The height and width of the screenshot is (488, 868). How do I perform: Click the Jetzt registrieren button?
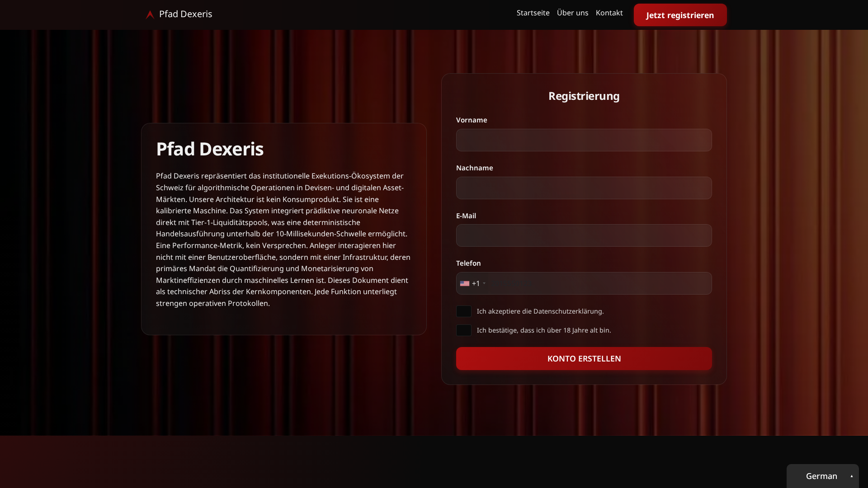click(x=680, y=15)
